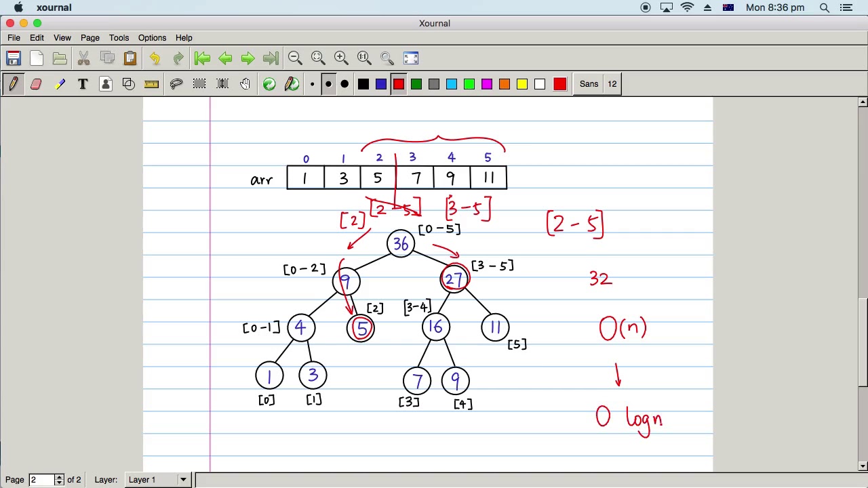Viewport: 868px width, 488px height.
Task: Open the File menu
Action: pos(14,38)
